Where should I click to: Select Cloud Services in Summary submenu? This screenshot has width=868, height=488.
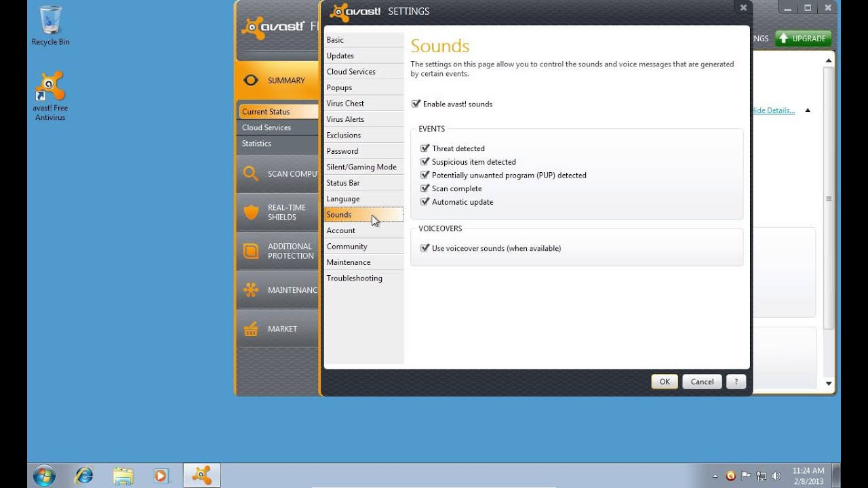click(x=278, y=127)
